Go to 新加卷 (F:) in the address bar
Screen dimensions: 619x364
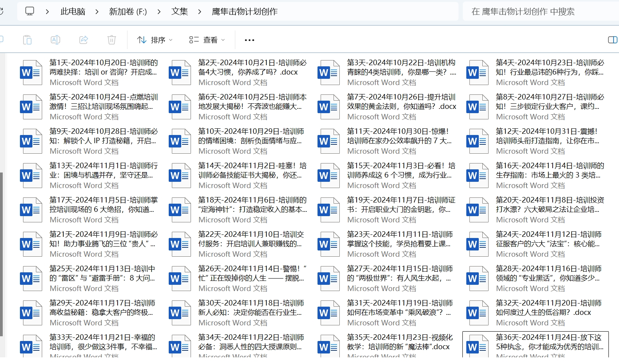pos(128,12)
